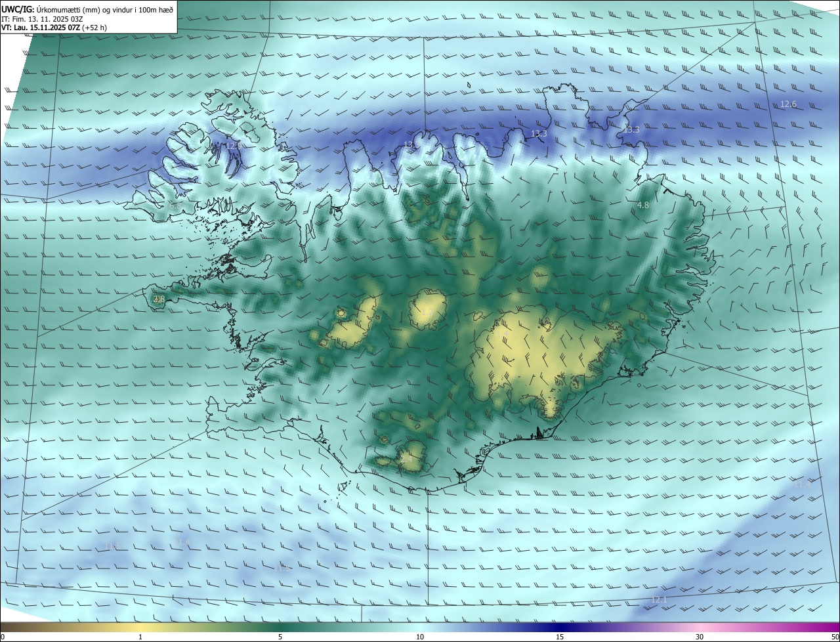The image size is (840, 642).
Task: Click the colorbar tick label 50
Action: [835, 637]
